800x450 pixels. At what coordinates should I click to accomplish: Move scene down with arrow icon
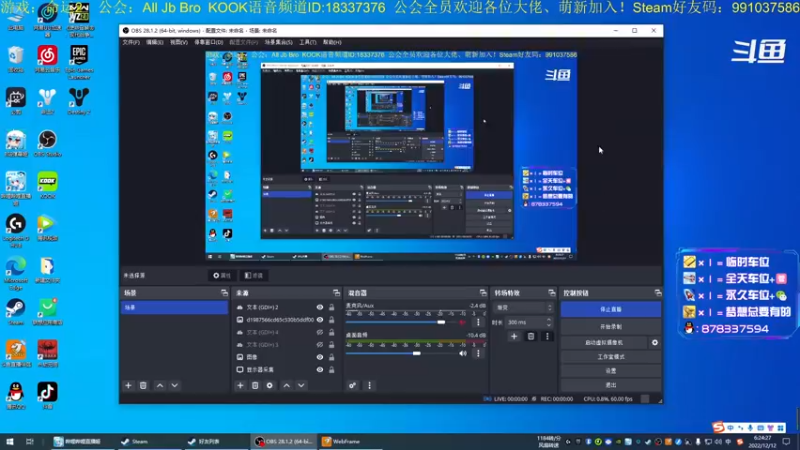pos(174,386)
